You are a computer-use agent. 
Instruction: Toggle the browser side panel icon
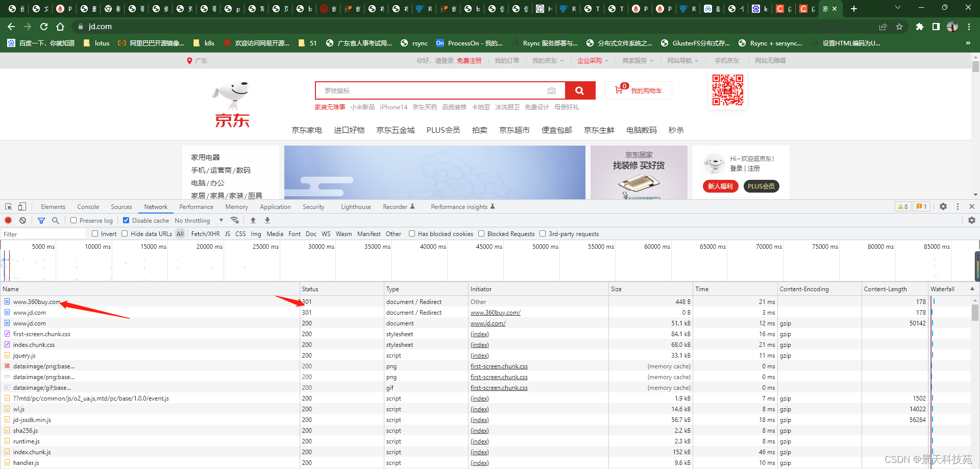(936, 27)
